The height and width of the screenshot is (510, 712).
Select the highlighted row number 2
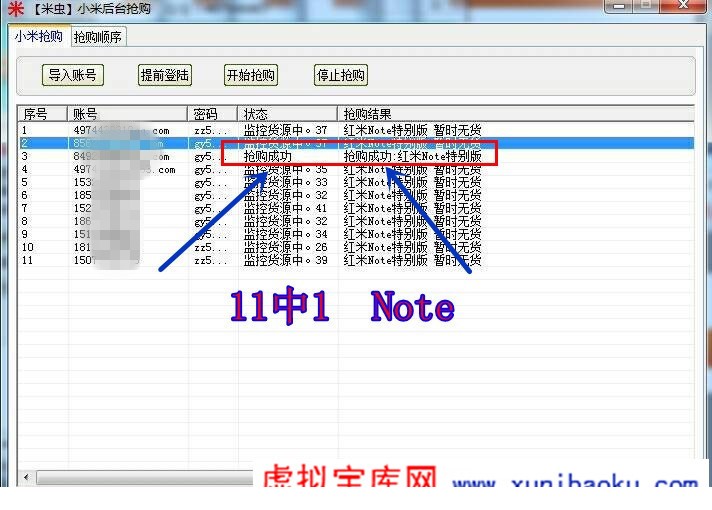(x=356, y=144)
